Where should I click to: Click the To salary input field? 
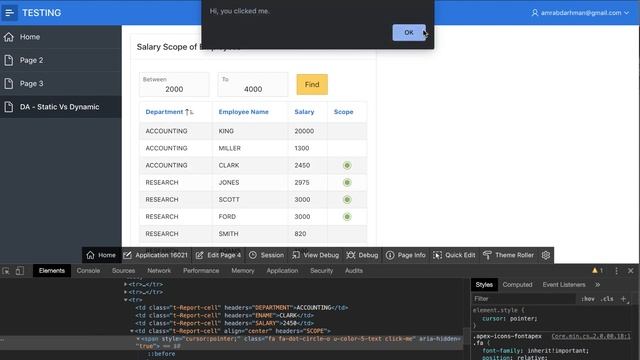(253, 84)
